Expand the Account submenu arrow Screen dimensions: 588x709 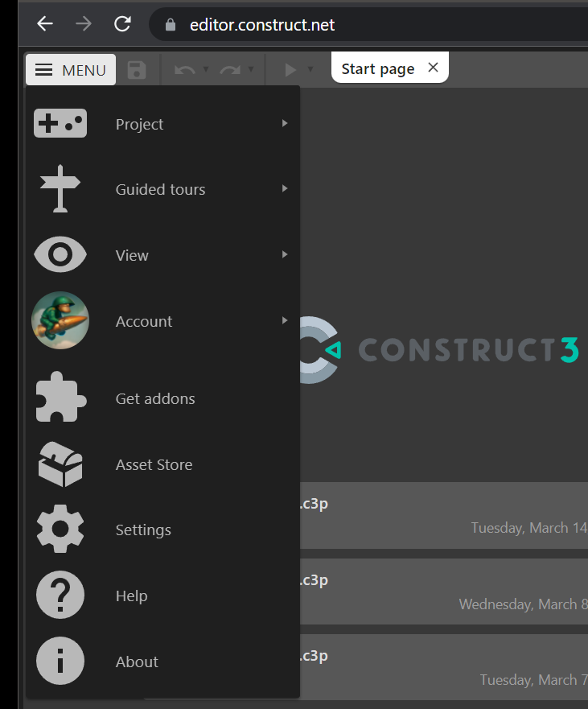tap(285, 320)
